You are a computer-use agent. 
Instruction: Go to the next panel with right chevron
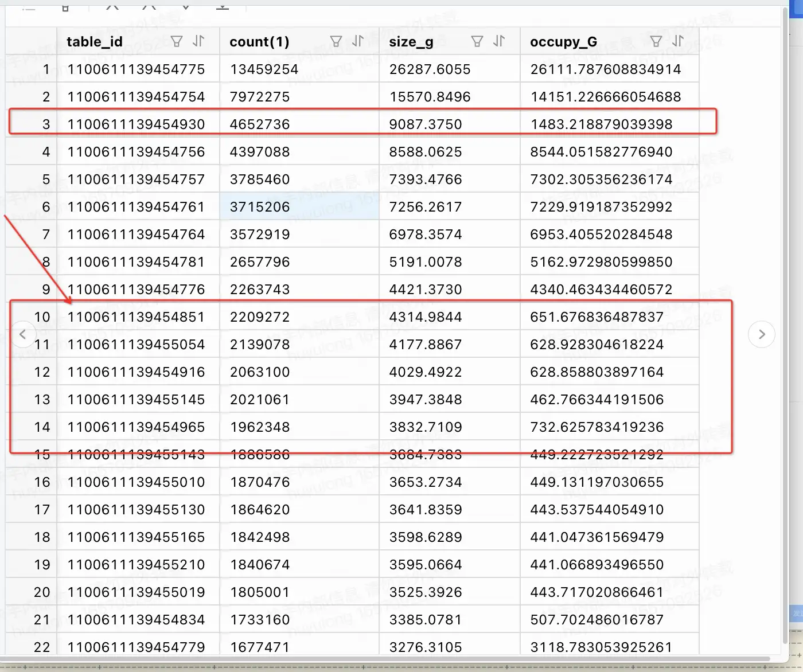pyautogui.click(x=762, y=334)
